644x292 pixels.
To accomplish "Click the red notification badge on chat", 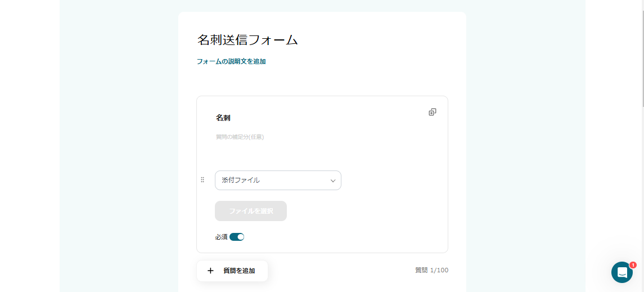I will point(633,265).
